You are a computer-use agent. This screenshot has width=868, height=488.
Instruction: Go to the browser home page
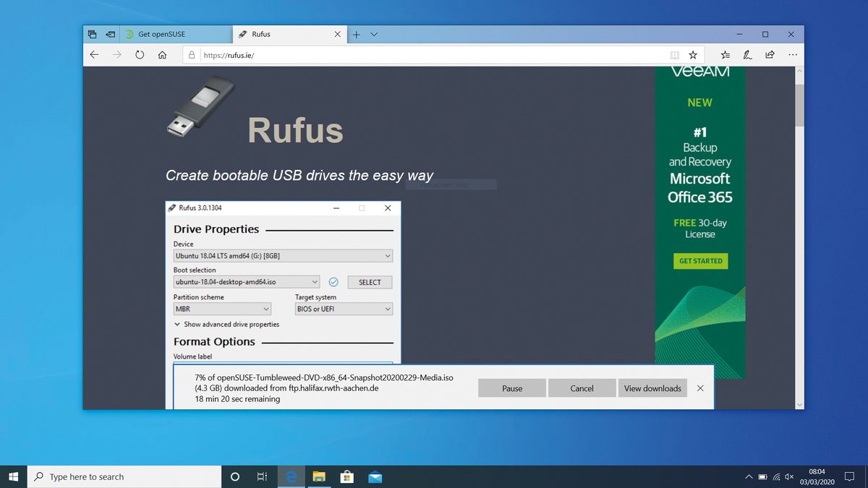click(x=162, y=54)
